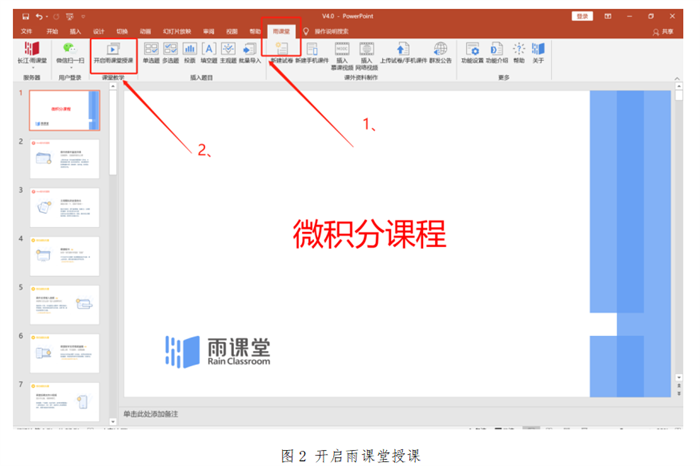Click the 长江雨课堂 server icon
The width and height of the screenshot is (700, 466).
click(32, 49)
